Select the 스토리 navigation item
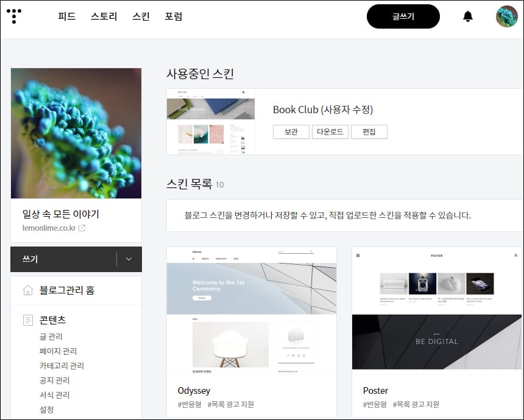Screen dimensions: 524x420 pyautogui.click(x=104, y=16)
